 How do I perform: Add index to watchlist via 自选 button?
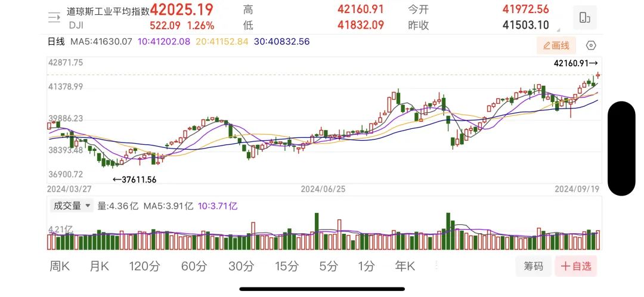(576, 266)
